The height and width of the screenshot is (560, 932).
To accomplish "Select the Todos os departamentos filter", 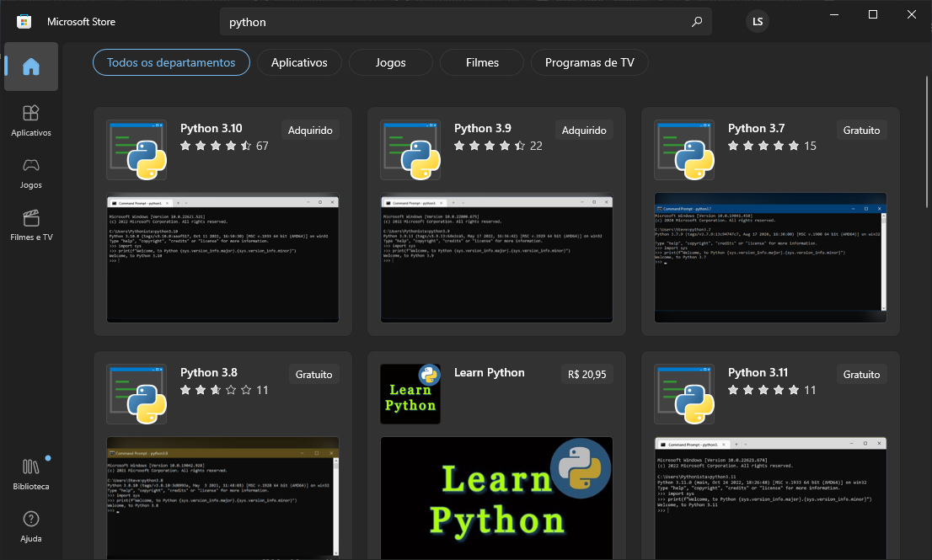I will (x=171, y=61).
